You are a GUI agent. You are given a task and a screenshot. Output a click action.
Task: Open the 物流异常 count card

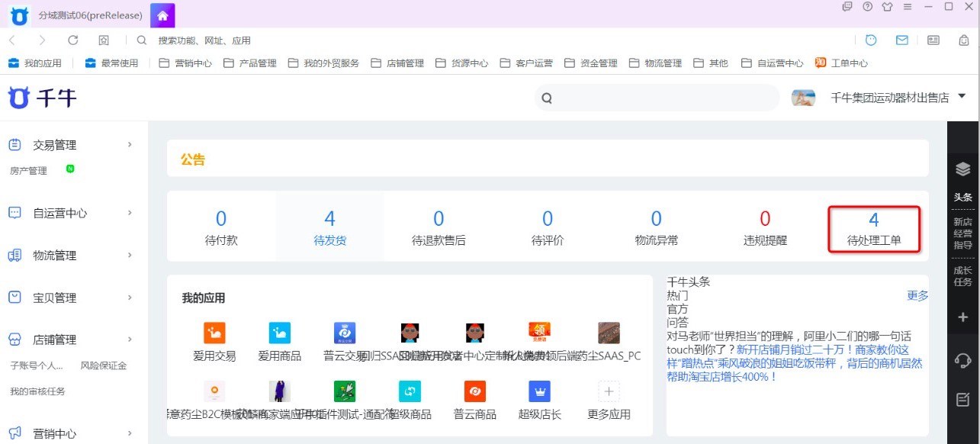tap(657, 228)
